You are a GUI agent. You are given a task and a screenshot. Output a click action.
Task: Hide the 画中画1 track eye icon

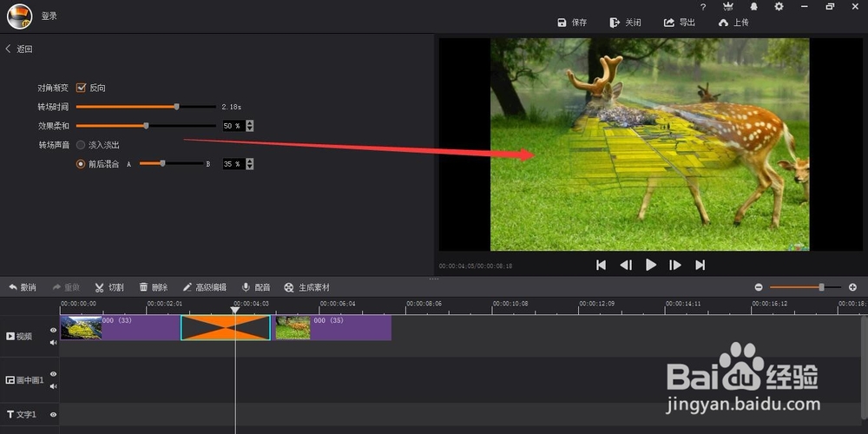click(53, 374)
